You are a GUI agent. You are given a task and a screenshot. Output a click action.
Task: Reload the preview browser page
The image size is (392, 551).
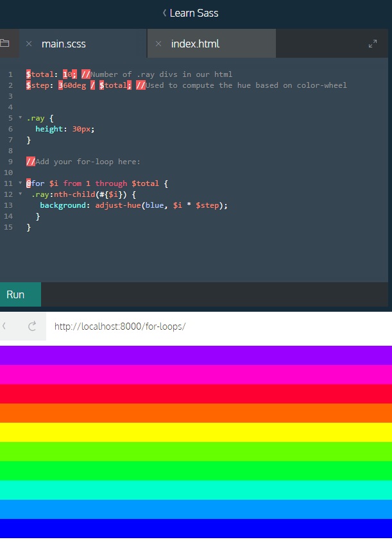pyautogui.click(x=32, y=326)
